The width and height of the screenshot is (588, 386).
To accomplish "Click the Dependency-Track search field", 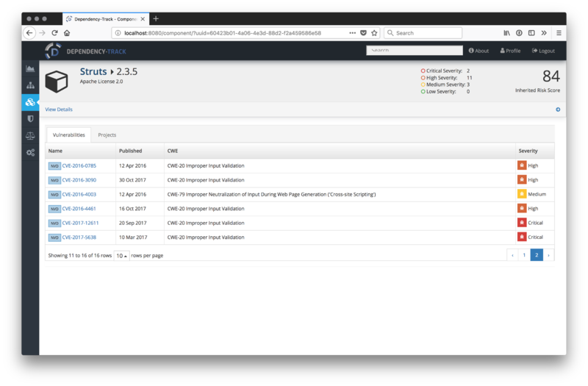I will (x=415, y=50).
